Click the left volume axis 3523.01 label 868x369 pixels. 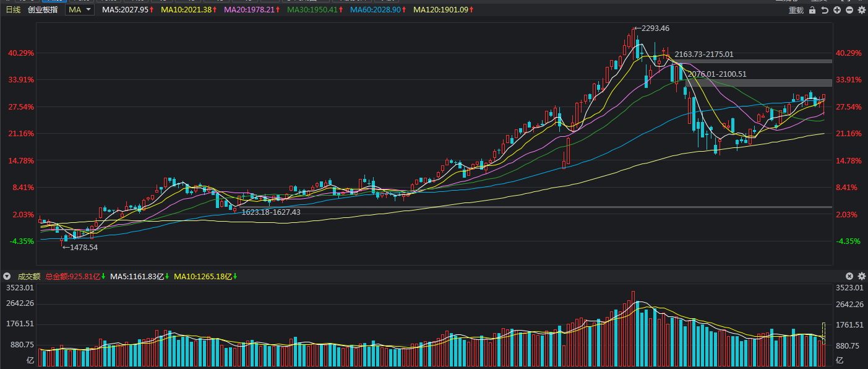[19, 288]
